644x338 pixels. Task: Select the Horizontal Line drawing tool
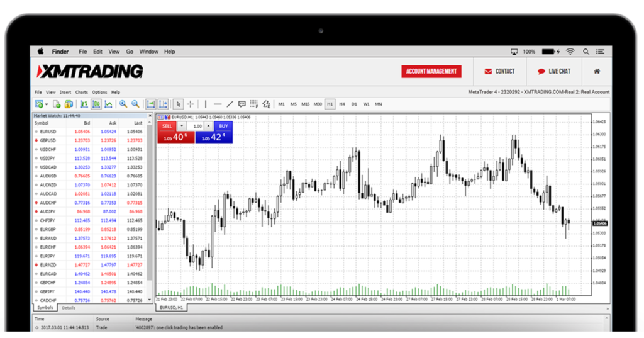218,104
